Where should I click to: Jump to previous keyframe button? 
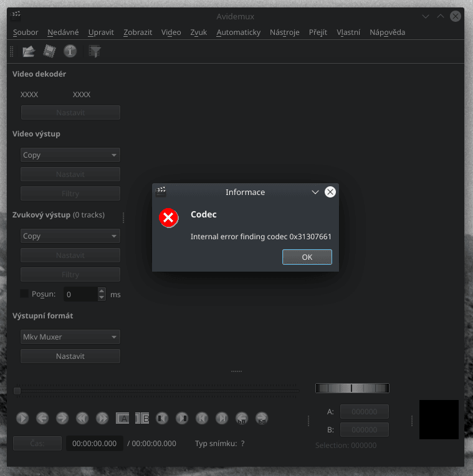tap(82, 418)
